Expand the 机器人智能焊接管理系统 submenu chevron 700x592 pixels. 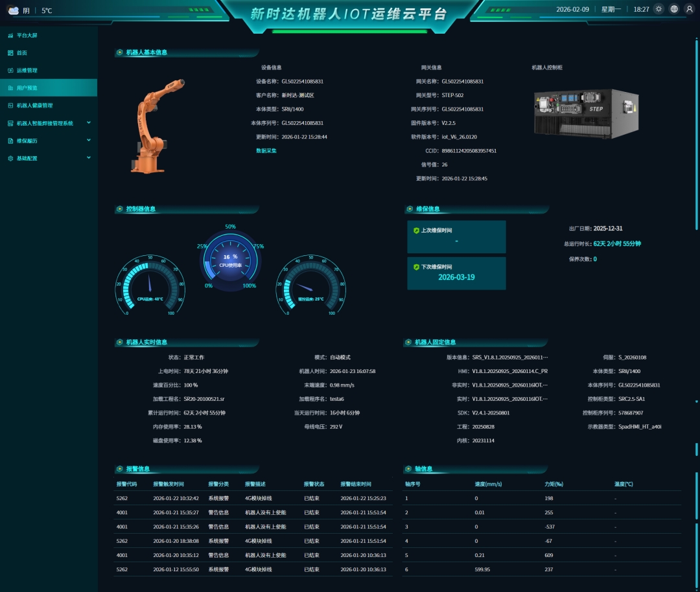88,122
